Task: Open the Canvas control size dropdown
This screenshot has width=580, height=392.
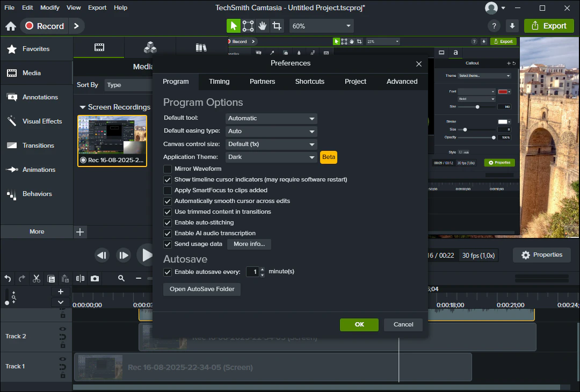Action: 271,144
